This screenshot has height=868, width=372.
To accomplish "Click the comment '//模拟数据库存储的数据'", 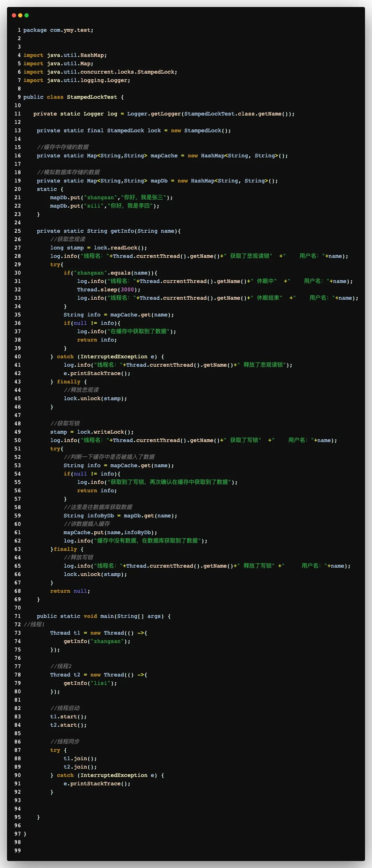I will [x=68, y=172].
